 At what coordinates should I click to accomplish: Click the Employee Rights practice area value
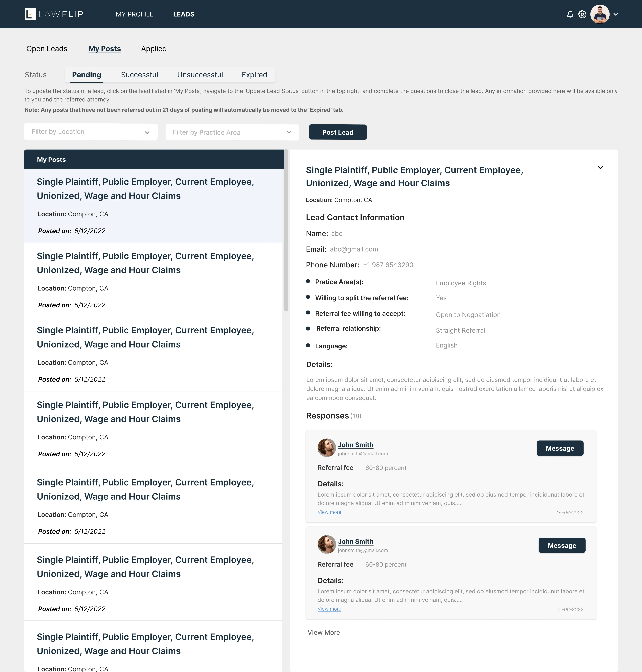[461, 283]
